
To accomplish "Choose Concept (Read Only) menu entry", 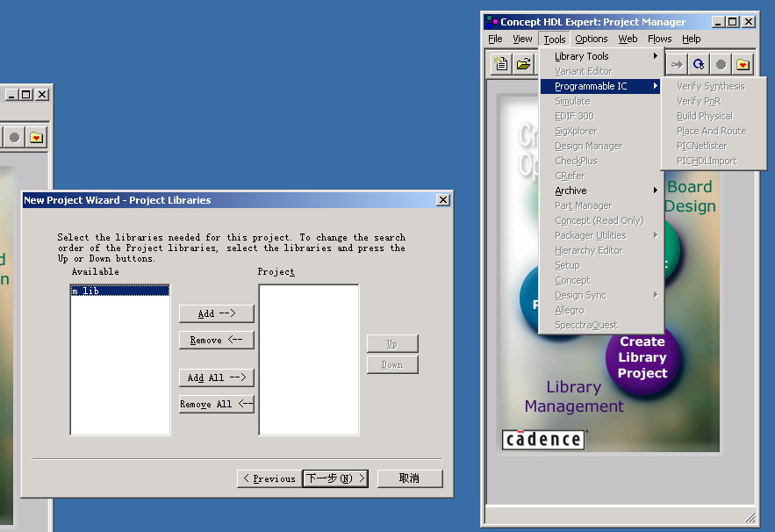I will (600, 220).
